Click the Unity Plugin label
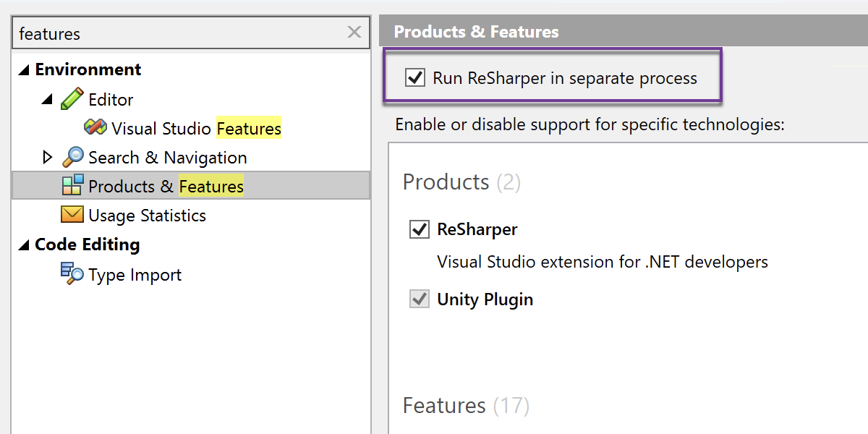The height and width of the screenshot is (434, 868). coord(485,299)
